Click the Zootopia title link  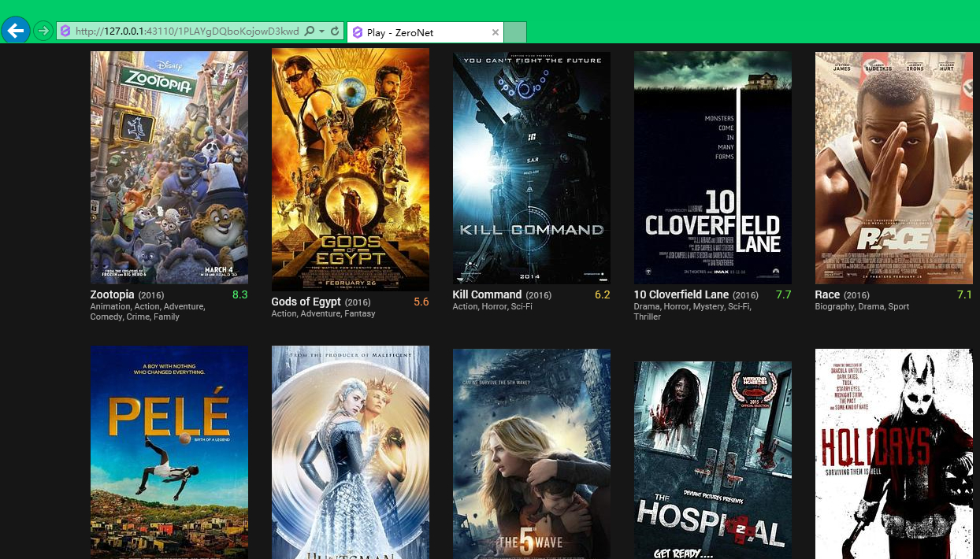tap(113, 294)
